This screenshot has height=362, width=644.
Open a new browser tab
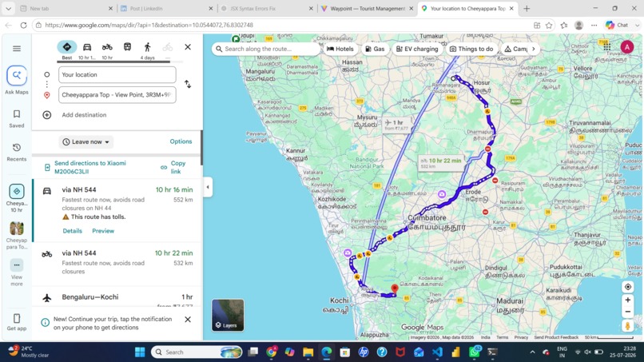click(527, 8)
